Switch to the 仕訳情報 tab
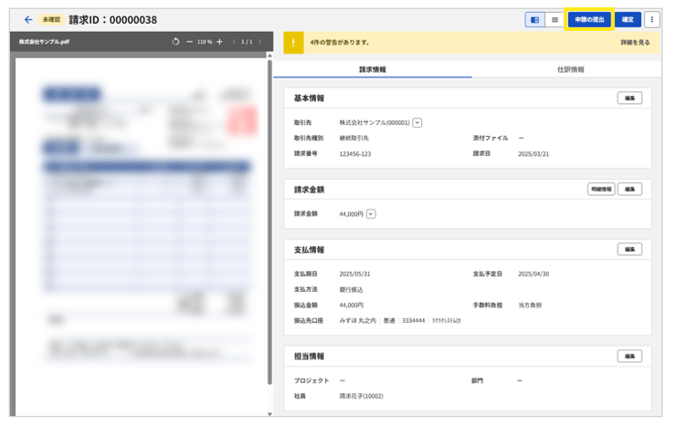The image size is (676, 425). coord(570,70)
